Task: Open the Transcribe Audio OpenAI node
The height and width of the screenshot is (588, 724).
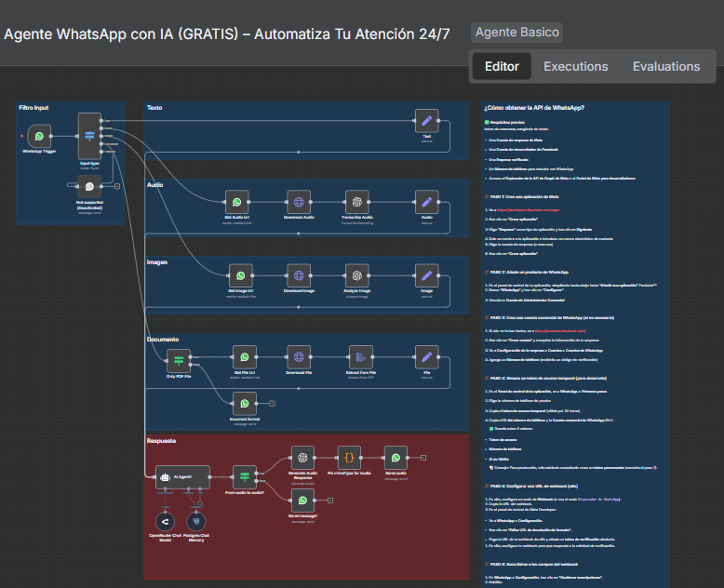Action: pos(355,202)
